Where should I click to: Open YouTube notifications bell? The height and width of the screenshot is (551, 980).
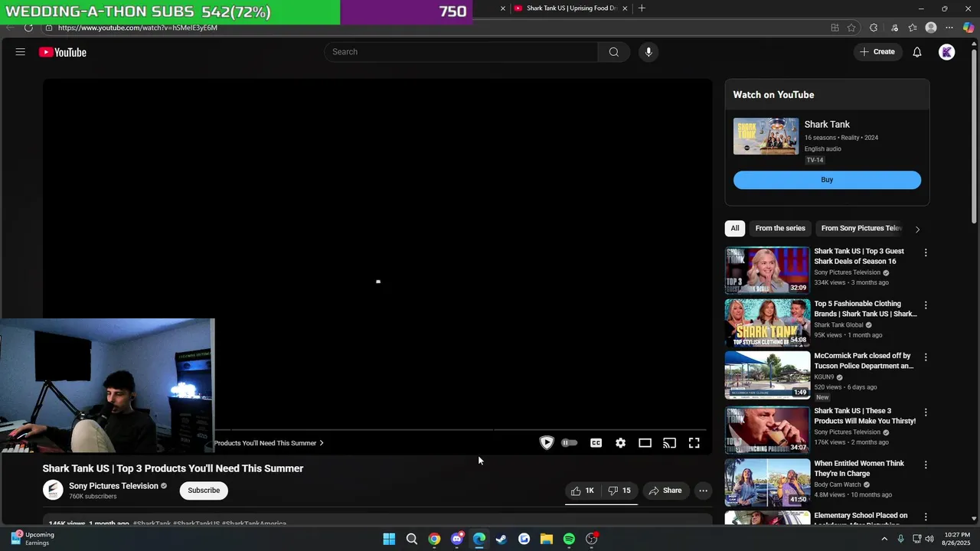(916, 52)
